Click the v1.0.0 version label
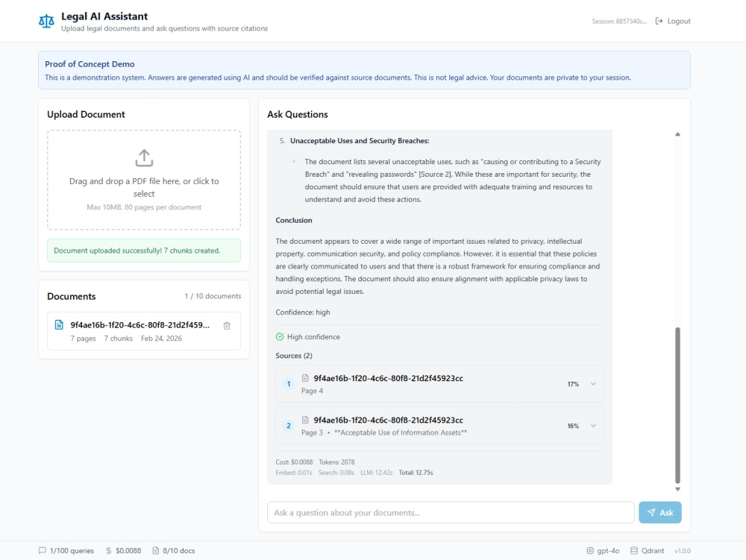Image resolution: width=746 pixels, height=560 pixels. click(x=683, y=551)
